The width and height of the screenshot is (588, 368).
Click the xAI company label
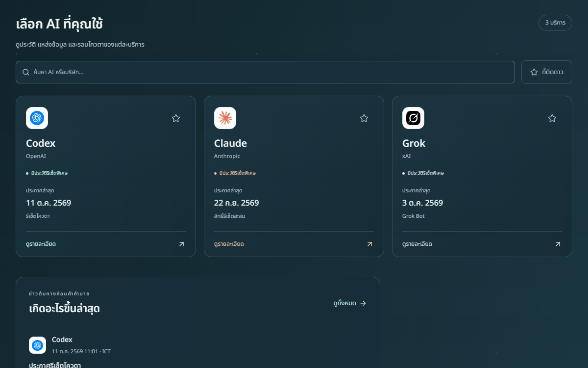coord(407,156)
